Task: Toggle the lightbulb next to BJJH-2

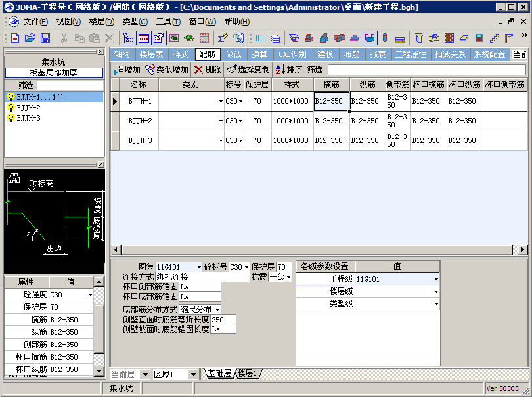Action: point(11,108)
